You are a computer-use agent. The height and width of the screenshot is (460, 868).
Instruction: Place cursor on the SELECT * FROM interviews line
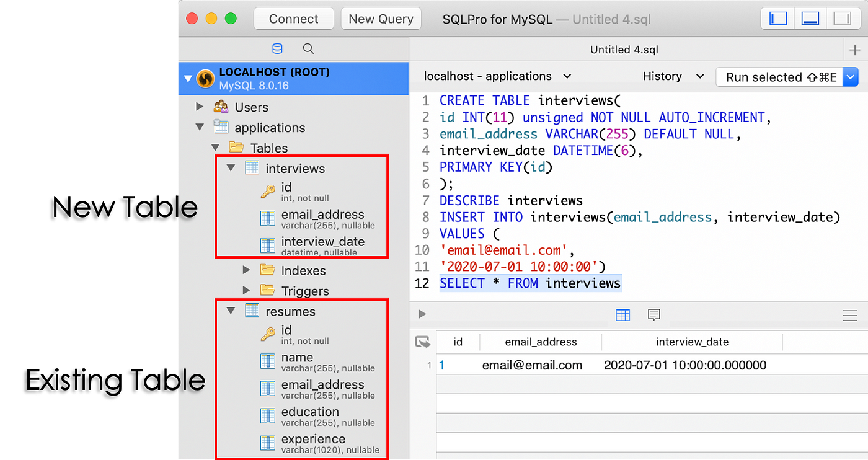tap(530, 283)
